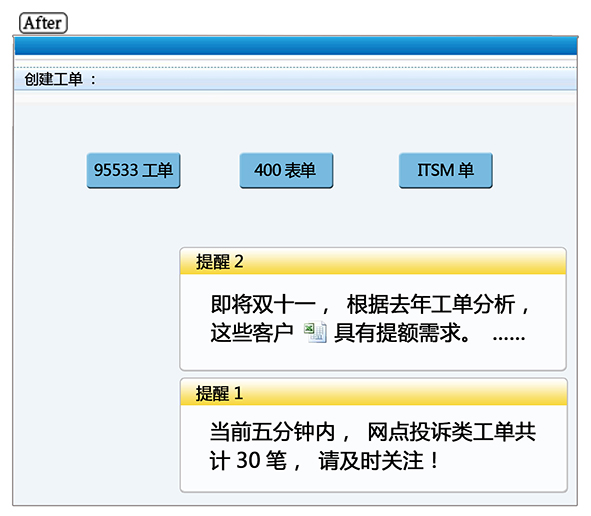Click the 即将双十一 text in 提醒 2
This screenshot has height=516, width=591.
[263, 304]
